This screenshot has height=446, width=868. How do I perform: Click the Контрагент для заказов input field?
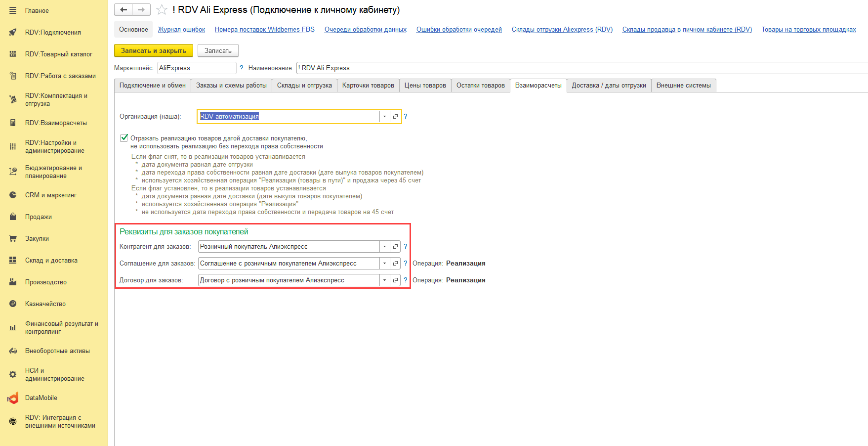tap(289, 246)
